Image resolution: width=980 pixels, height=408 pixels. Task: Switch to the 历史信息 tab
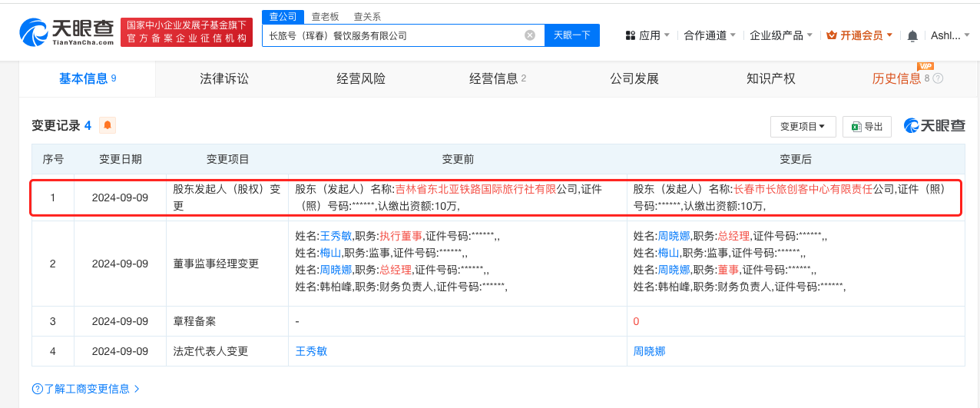896,78
